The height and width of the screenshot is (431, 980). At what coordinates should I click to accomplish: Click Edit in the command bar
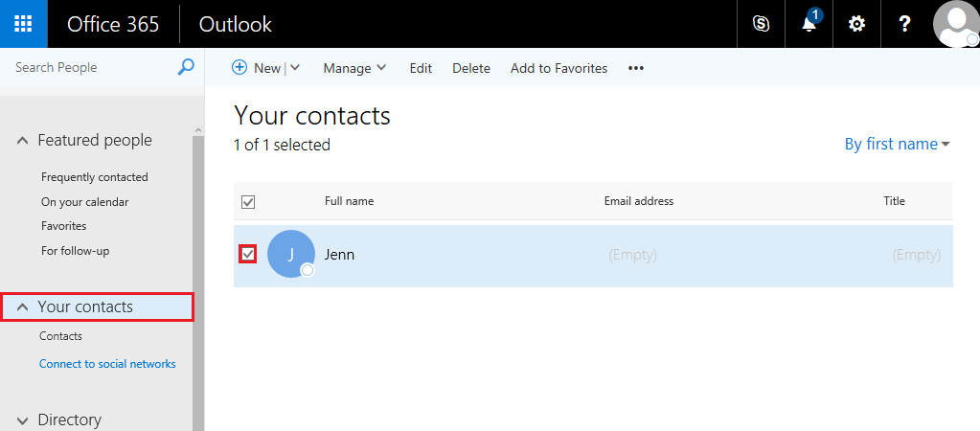(421, 68)
